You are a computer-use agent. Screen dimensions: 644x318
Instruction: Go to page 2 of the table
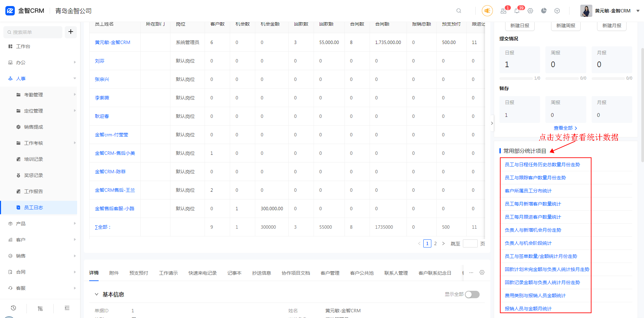pos(435,243)
